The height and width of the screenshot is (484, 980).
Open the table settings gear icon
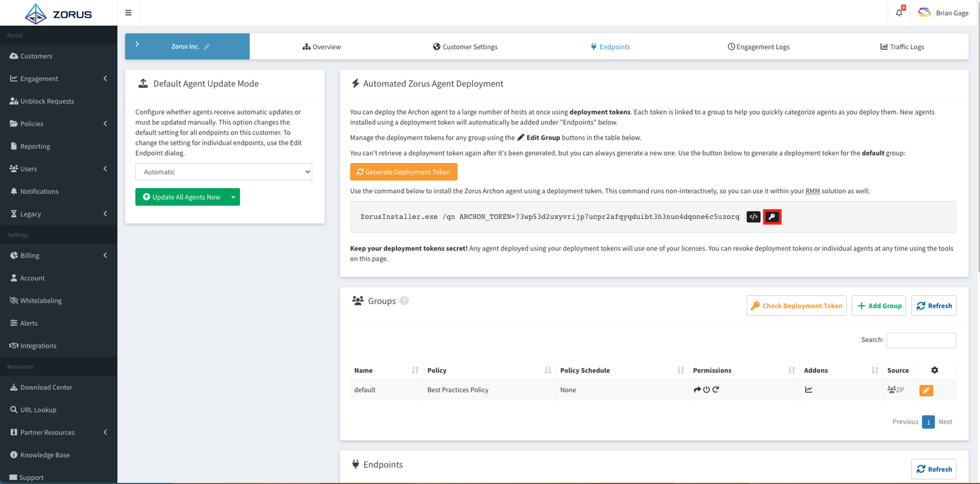coord(934,370)
